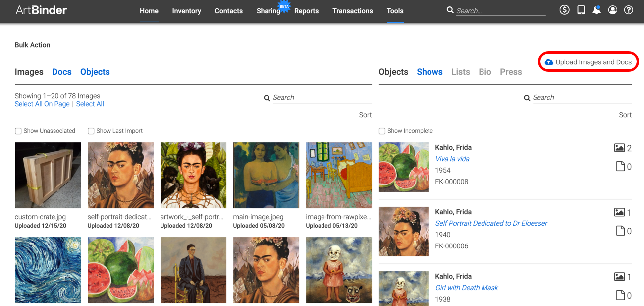Open the Contacts menu
The image size is (644, 306).
[229, 11]
